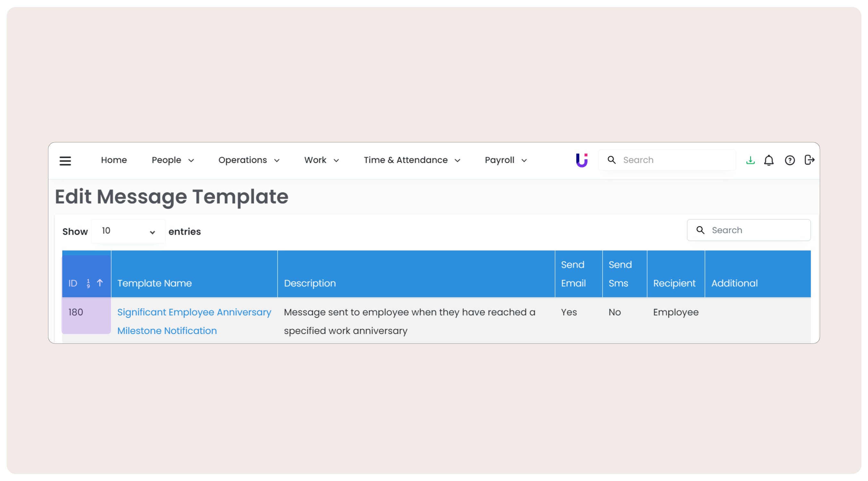Go to the Home menu item
The image size is (868, 481).
tap(114, 160)
